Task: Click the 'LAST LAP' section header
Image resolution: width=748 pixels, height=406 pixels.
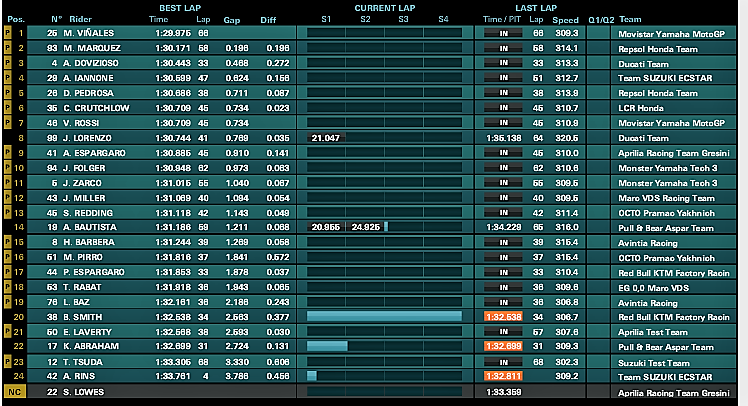Action: tap(536, 8)
